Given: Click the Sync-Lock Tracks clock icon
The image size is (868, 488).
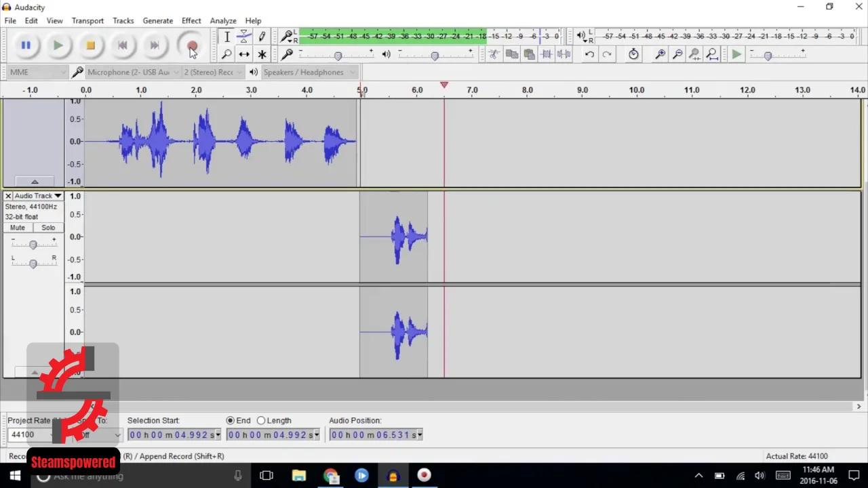Looking at the screenshot, I should [x=633, y=54].
